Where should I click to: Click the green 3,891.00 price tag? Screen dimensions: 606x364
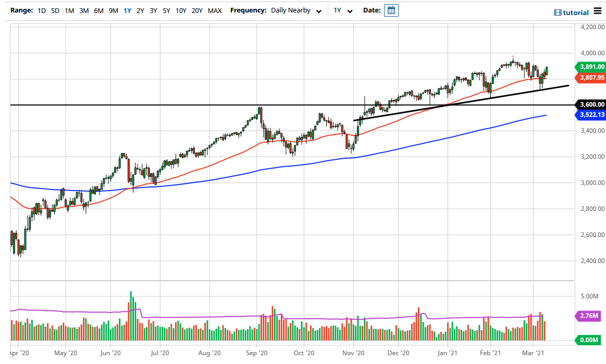click(590, 68)
